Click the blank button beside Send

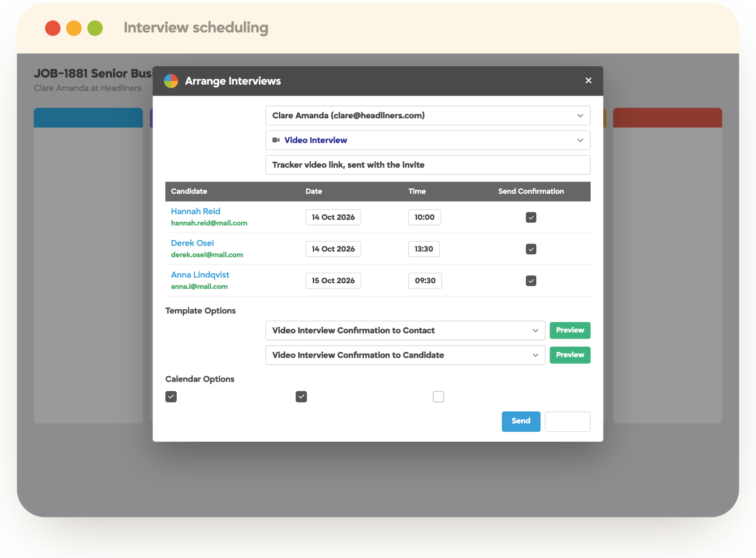tap(567, 421)
